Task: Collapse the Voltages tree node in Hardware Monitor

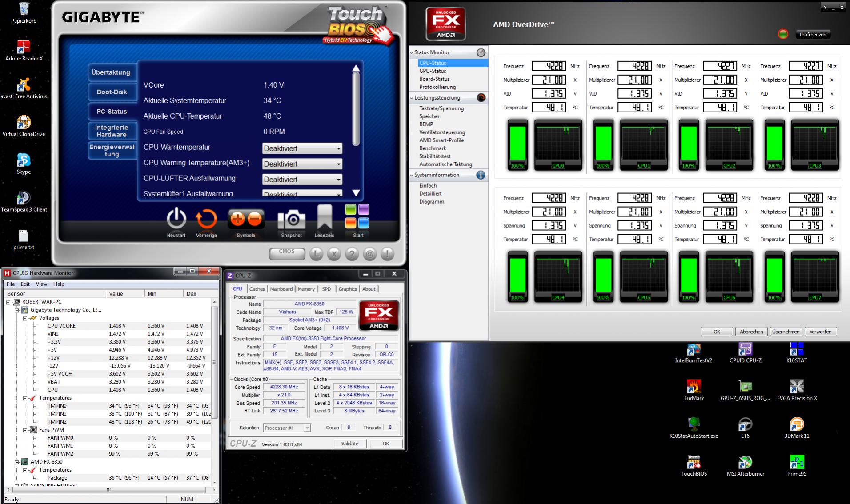Action: pyautogui.click(x=25, y=318)
